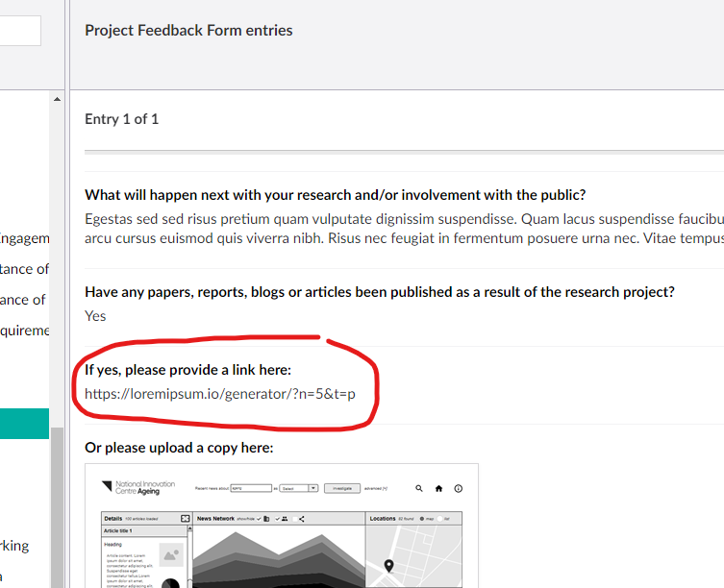This screenshot has height=588, width=724.
Task: Click the share icon in News Network
Action: click(301, 519)
